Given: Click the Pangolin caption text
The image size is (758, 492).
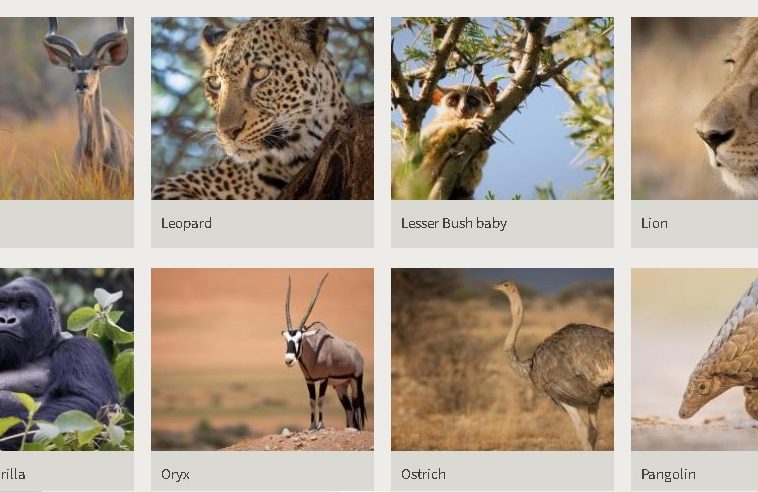Looking at the screenshot, I should pyautogui.click(x=668, y=475).
